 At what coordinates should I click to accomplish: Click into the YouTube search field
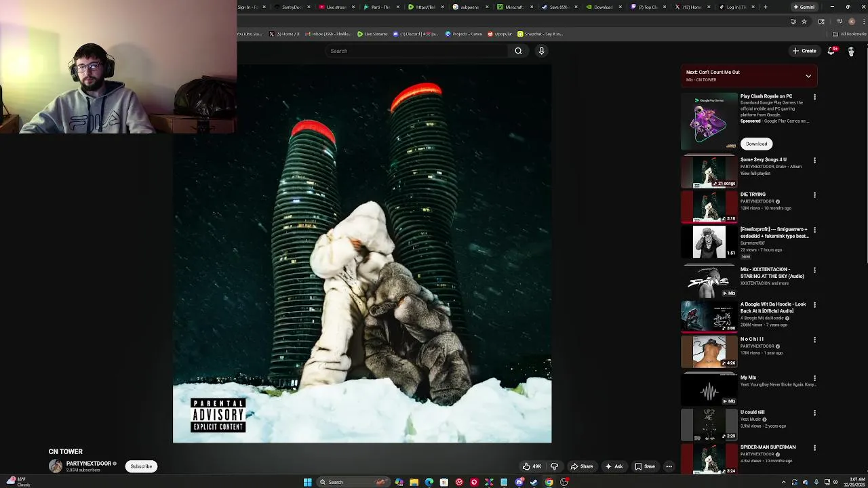tap(415, 51)
